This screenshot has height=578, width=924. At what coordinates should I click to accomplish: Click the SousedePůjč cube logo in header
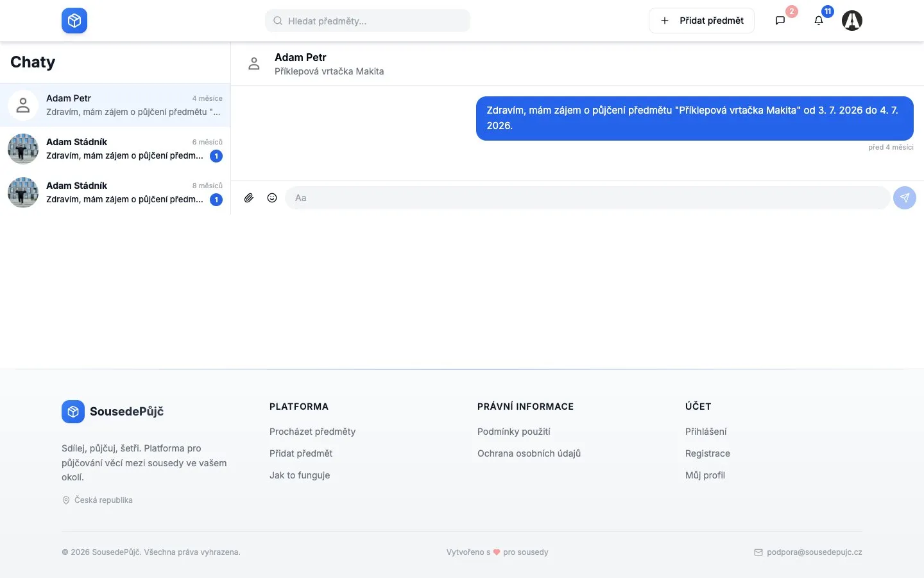point(74,21)
